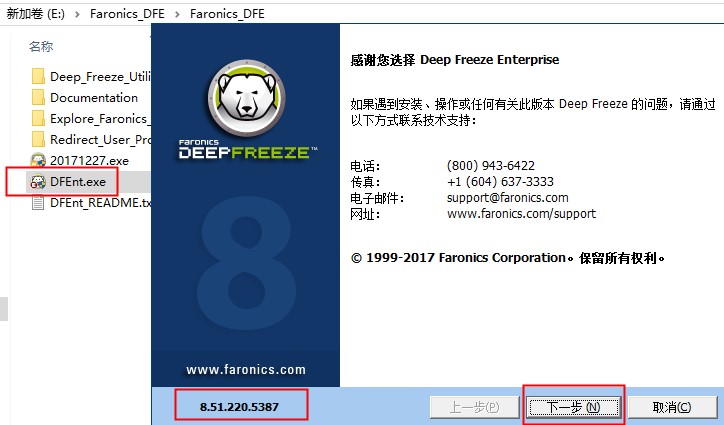Select the Redirect_User_Pro folder icon
This screenshot has height=425, width=724.
tap(38, 140)
